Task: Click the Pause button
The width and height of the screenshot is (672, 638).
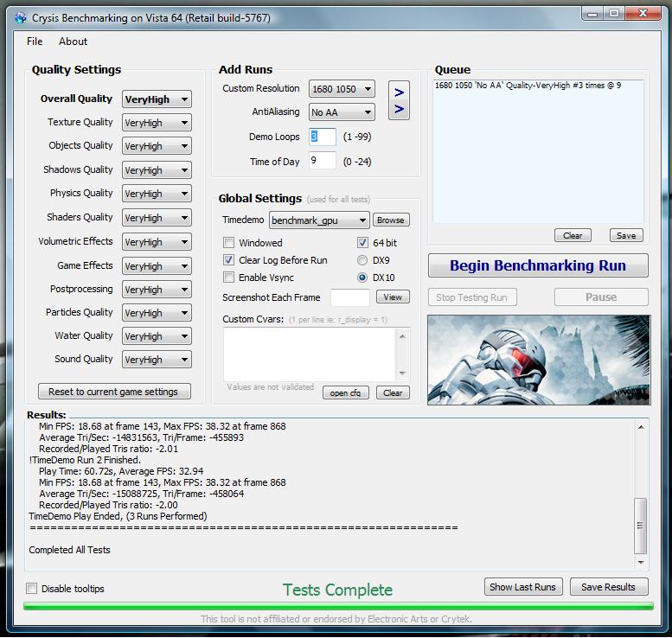Action: (x=601, y=297)
